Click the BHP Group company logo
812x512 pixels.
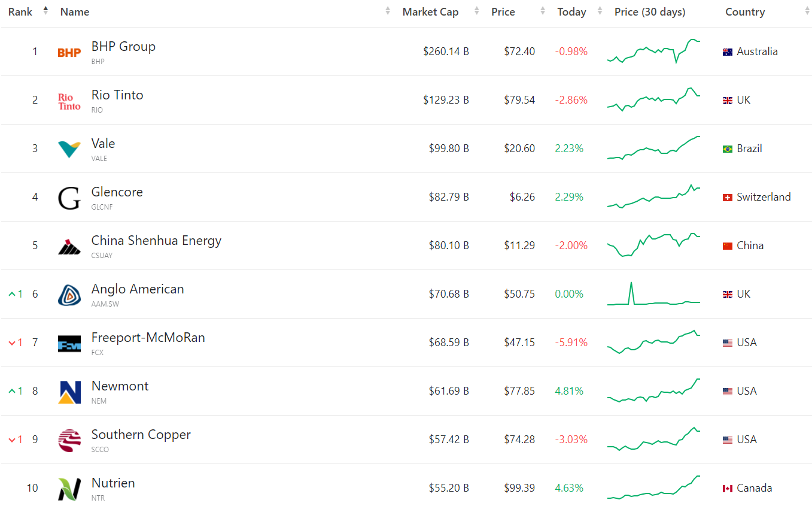tap(69, 53)
